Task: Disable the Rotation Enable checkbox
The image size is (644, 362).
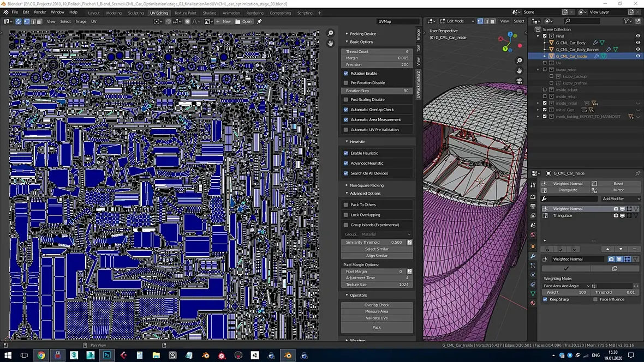Action: 346,73
